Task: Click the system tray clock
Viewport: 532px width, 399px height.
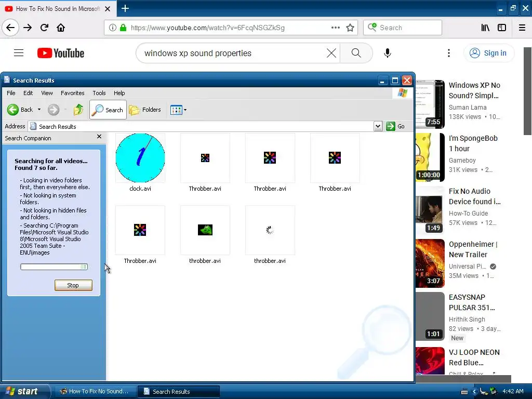Action: pyautogui.click(x=513, y=391)
